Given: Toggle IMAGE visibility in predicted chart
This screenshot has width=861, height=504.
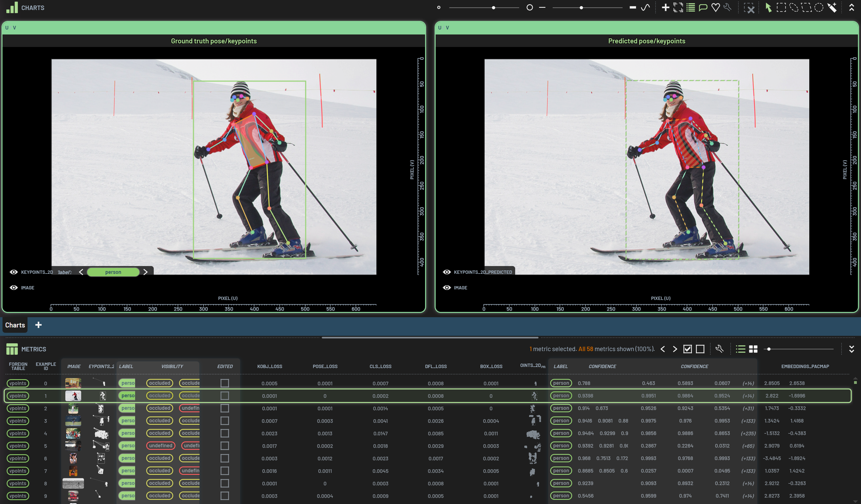Looking at the screenshot, I should tap(446, 288).
